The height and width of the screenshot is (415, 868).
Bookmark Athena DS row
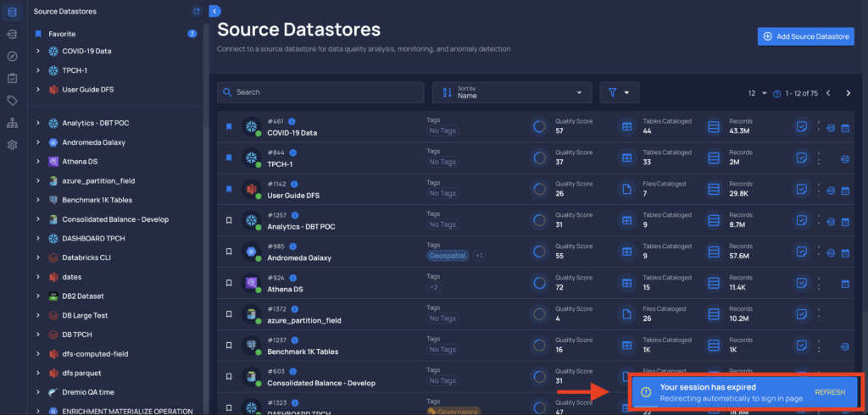(229, 283)
